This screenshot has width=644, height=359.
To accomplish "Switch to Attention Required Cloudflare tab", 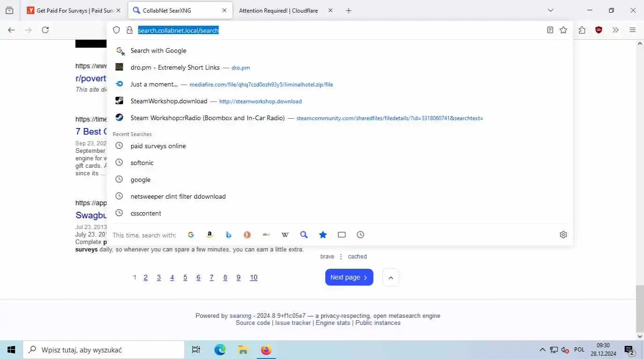I will 285,10.
